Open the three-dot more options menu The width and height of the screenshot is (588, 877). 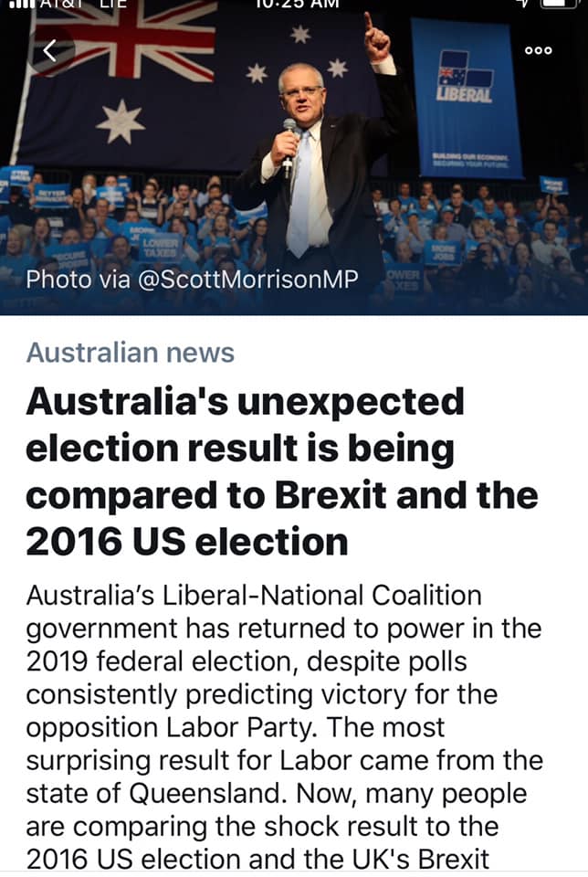539,50
